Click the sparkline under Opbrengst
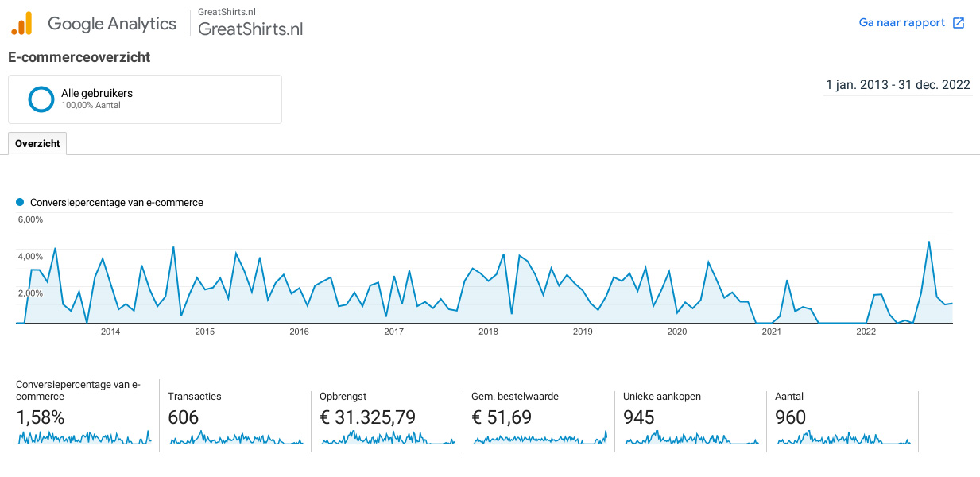The width and height of the screenshot is (980, 477). point(387,437)
